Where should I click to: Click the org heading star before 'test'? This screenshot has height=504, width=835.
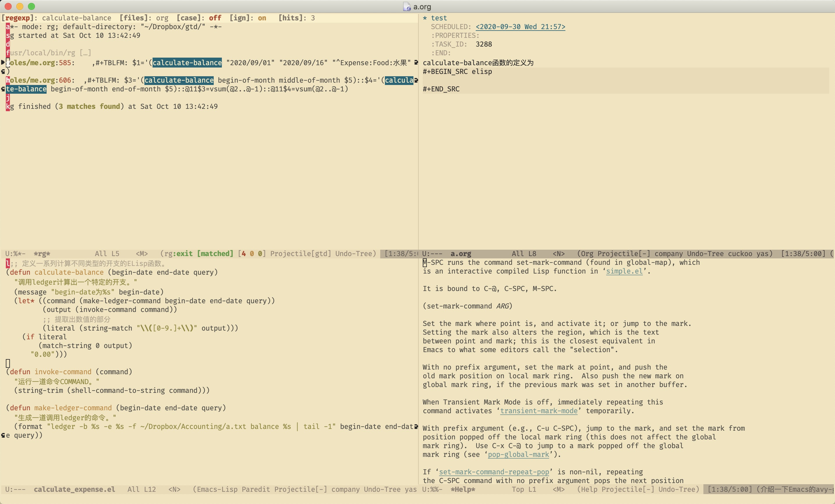[425, 18]
